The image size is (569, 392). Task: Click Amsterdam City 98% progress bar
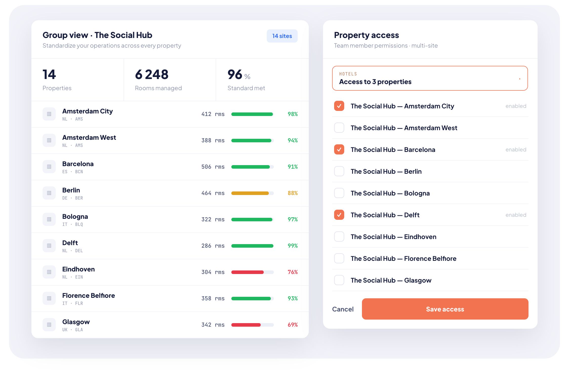point(252,114)
